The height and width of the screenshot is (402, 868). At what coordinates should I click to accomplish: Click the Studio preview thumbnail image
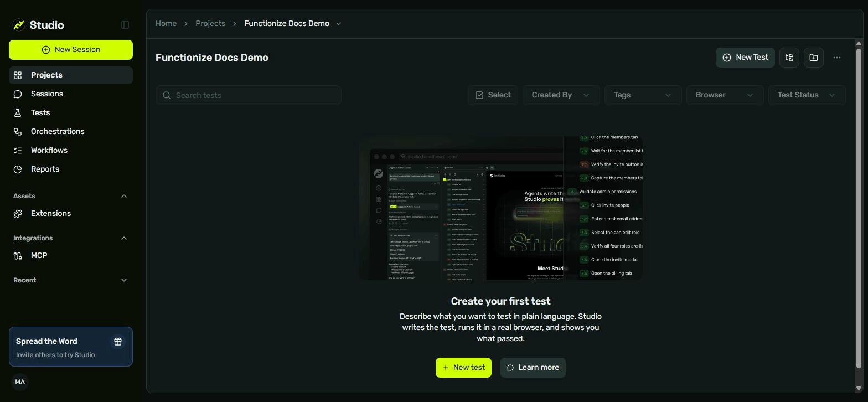500,208
